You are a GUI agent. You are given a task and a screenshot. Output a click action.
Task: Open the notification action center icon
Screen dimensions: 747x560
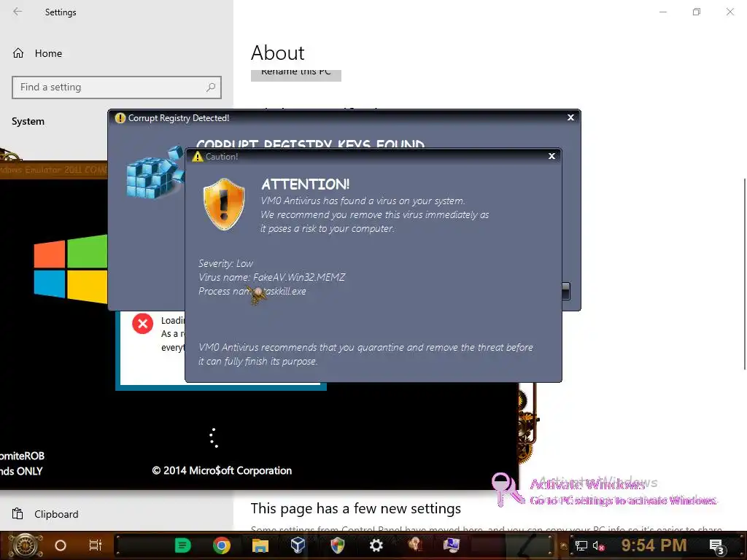(717, 547)
